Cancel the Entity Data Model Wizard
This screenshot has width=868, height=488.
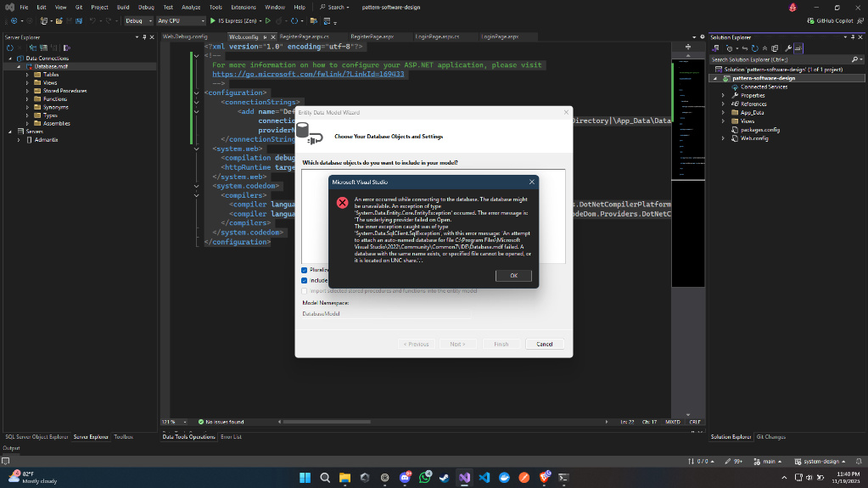[544, 344]
